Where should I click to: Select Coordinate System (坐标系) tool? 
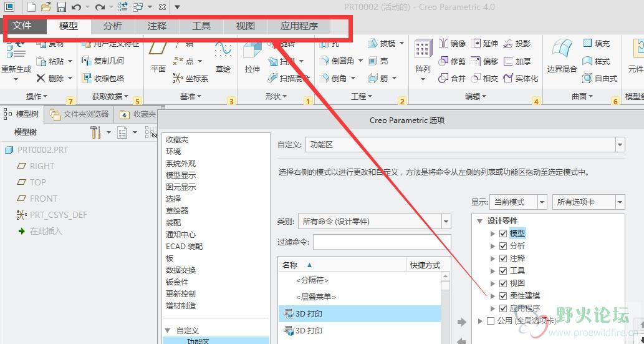pyautogui.click(x=190, y=78)
